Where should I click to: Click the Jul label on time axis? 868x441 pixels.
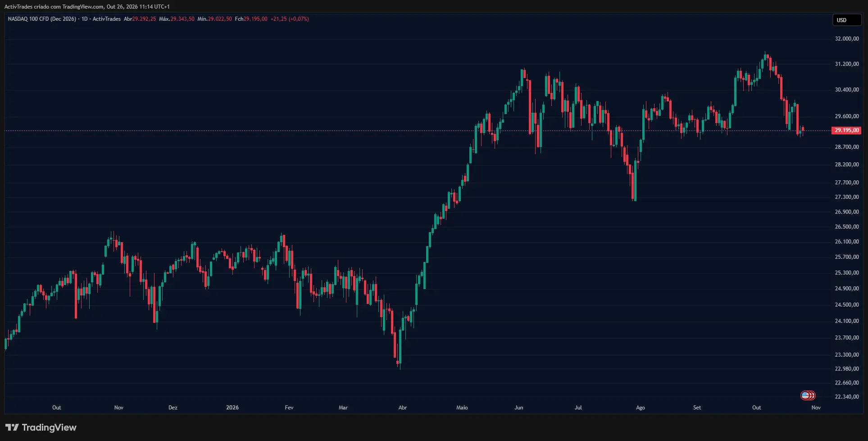pos(578,408)
